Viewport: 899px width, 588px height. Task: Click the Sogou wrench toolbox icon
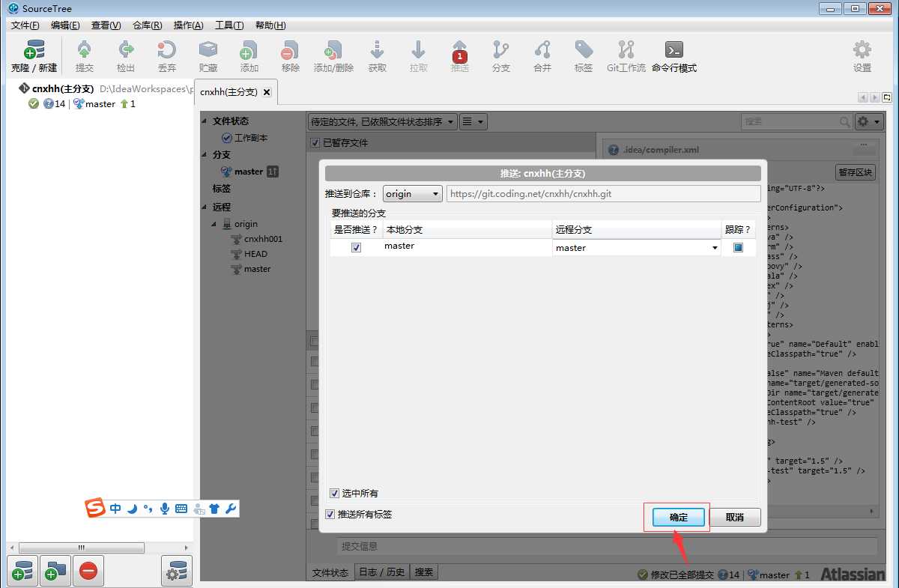tap(231, 509)
